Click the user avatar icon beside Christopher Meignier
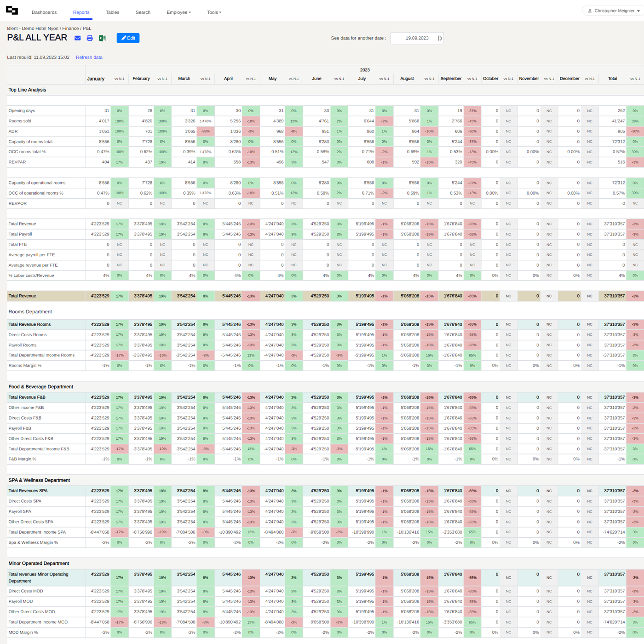The image size is (644, 644). 590,11
